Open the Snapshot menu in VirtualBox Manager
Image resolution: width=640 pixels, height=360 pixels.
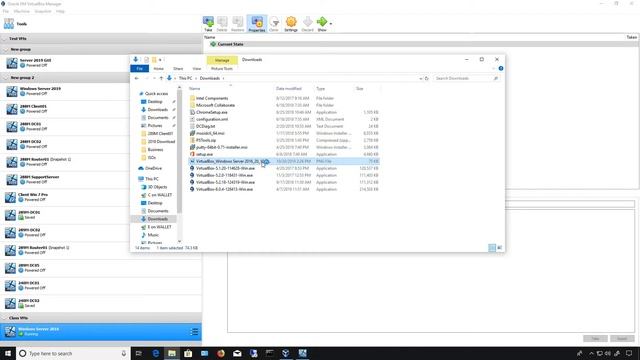pos(43,11)
